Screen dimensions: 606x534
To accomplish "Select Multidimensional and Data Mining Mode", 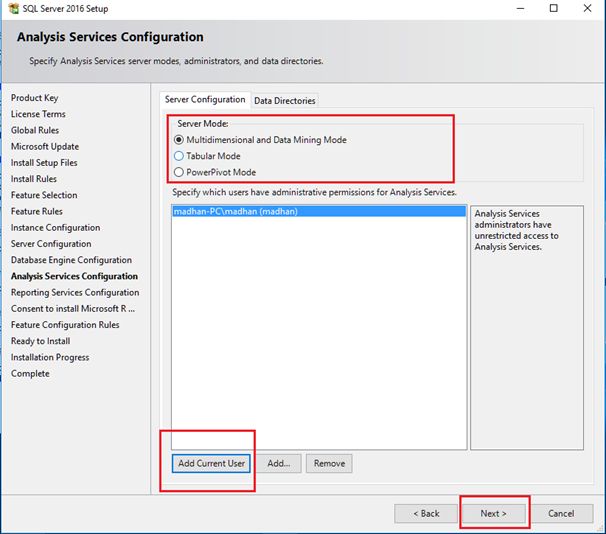I will [179, 140].
